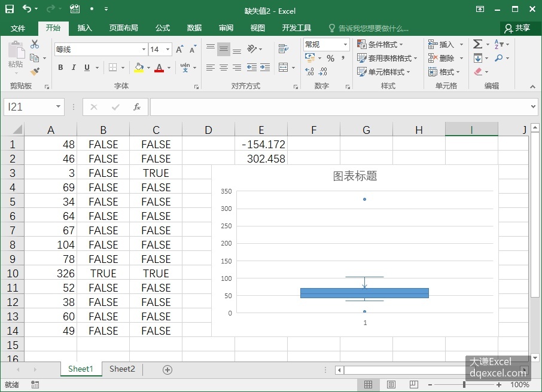This screenshot has height=392, width=542.
Task: Switch to 页面布局 ribbon tab
Action: (123, 28)
